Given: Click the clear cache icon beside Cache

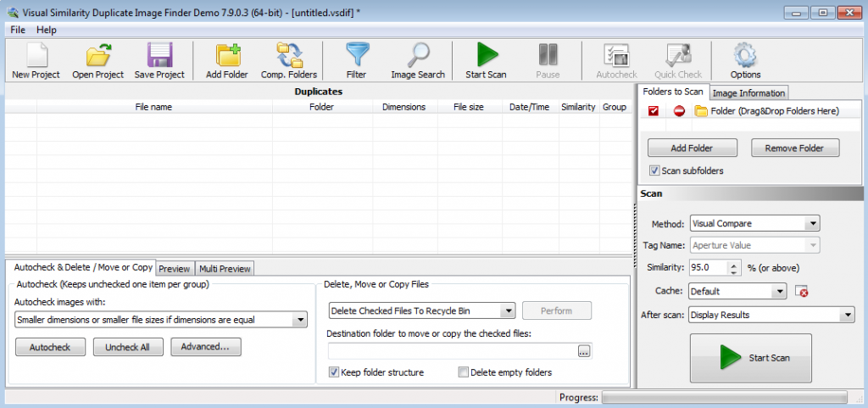Looking at the screenshot, I should point(801,291).
